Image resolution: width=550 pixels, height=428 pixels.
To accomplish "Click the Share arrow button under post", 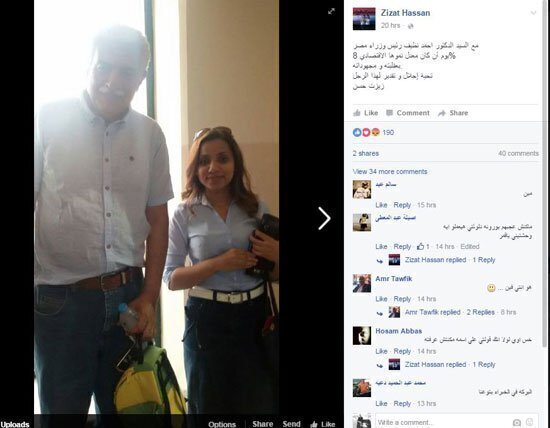I will point(453,113).
